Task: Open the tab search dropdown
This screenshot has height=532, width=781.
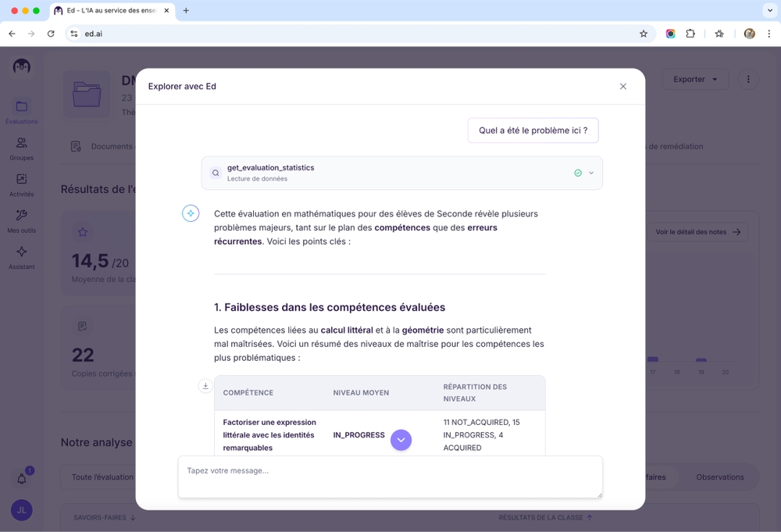Action: pos(769,10)
